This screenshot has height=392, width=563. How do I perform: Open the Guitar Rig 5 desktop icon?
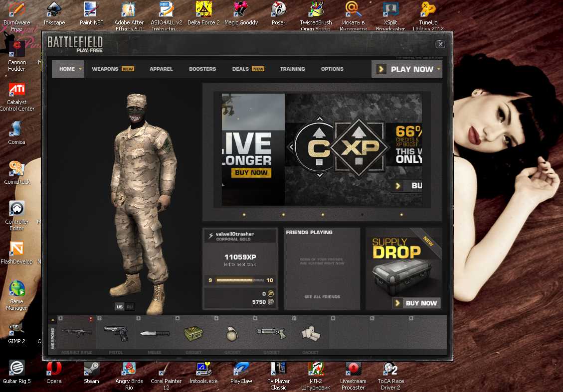pos(16,372)
